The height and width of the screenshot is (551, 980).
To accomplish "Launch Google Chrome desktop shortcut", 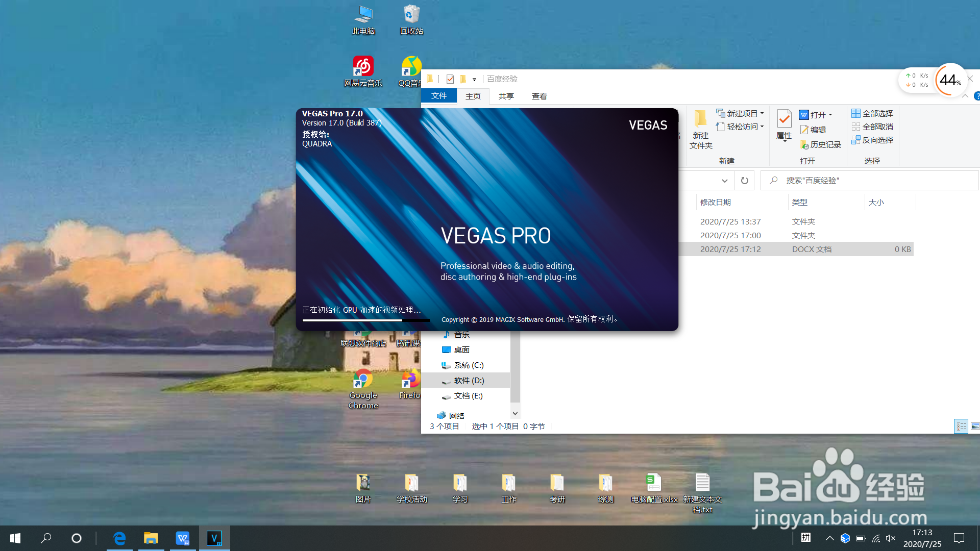I will click(363, 389).
